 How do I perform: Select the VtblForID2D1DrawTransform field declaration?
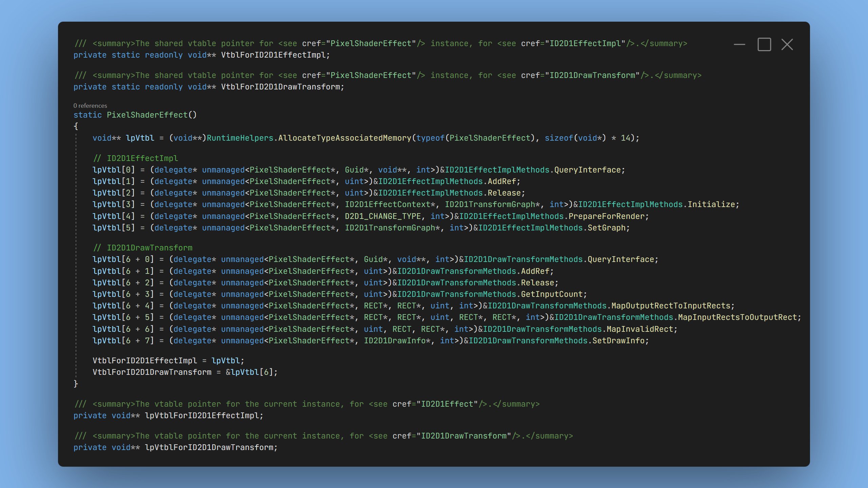click(x=281, y=87)
